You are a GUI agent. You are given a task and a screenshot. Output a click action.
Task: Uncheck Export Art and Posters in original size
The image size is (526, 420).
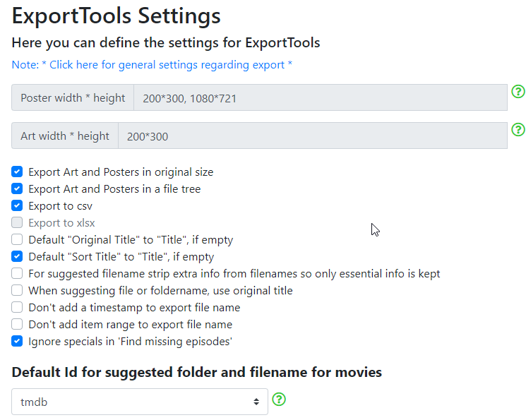coord(17,172)
